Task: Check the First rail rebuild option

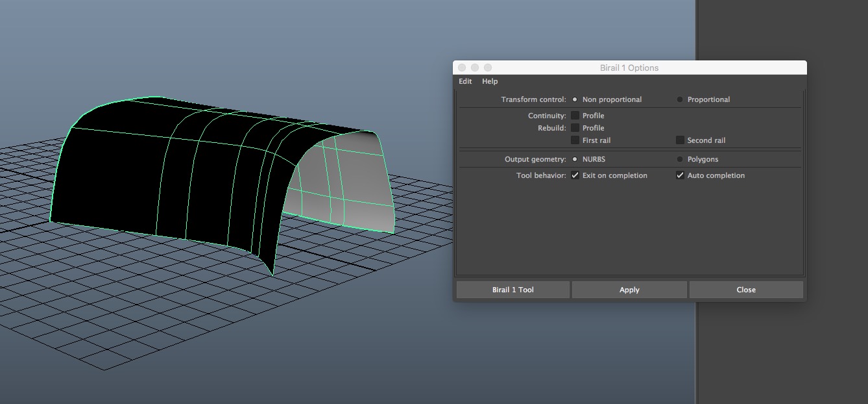Action: (575, 140)
